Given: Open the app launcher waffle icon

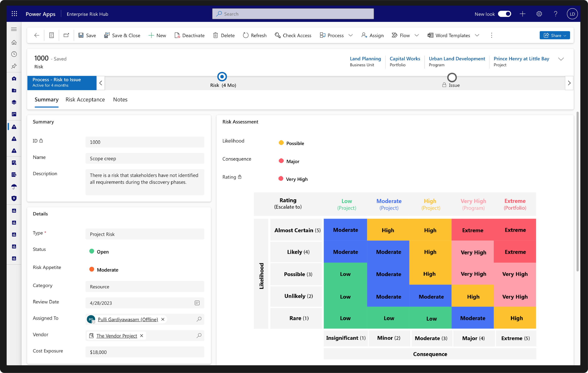Looking at the screenshot, I should click(14, 14).
